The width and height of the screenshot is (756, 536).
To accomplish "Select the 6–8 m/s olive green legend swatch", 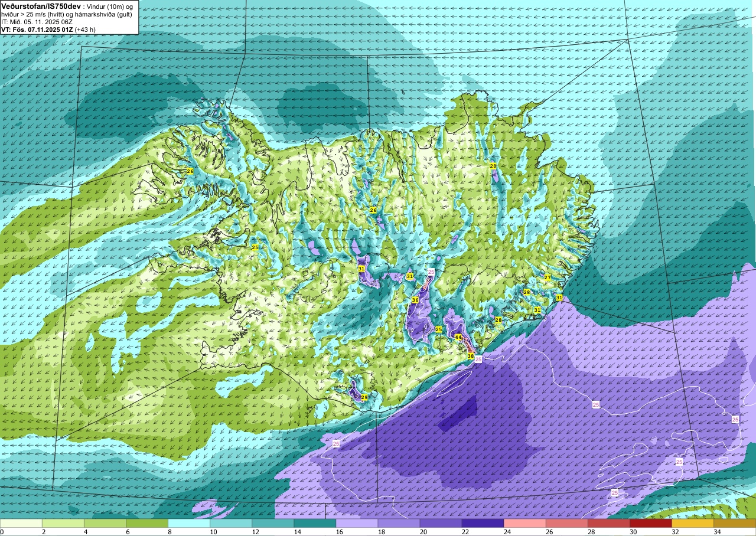I will [147, 523].
